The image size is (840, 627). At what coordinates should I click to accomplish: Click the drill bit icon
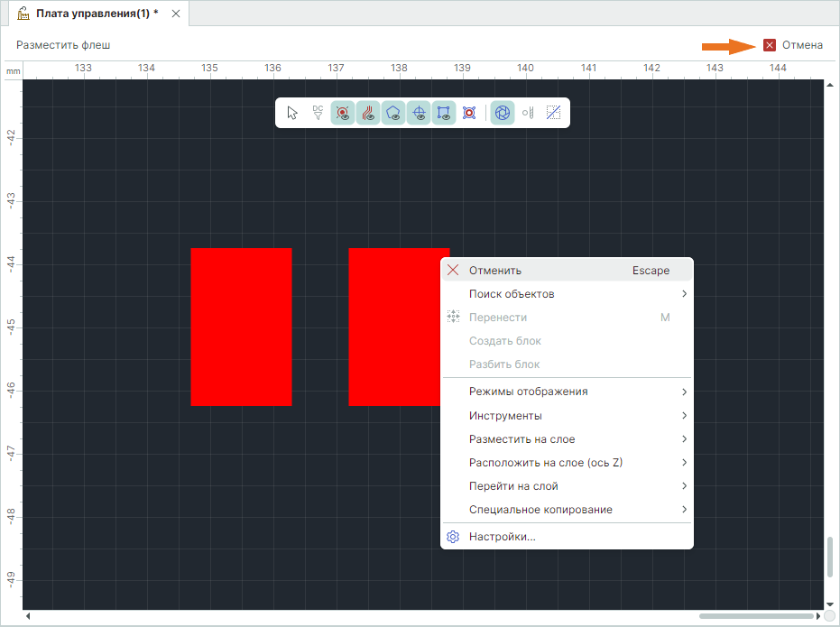point(529,113)
